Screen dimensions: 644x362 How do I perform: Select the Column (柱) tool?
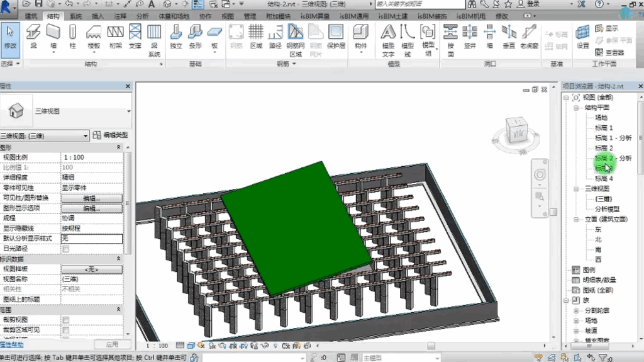click(73, 37)
